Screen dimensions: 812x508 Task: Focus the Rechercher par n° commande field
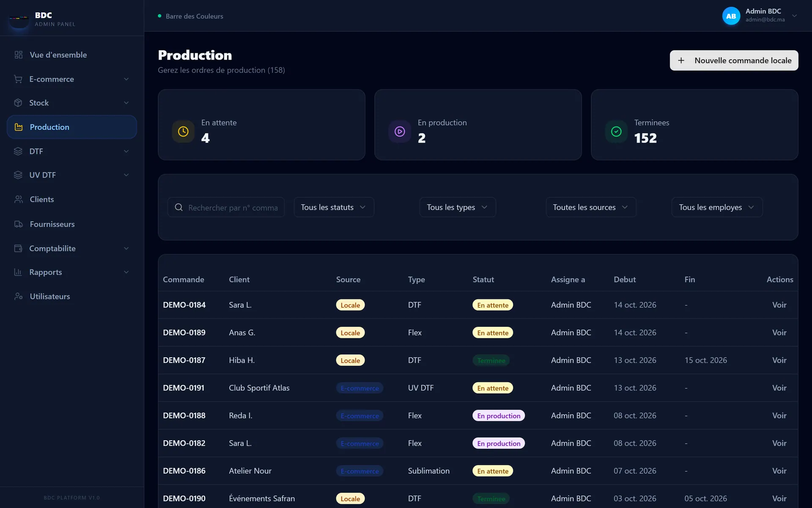click(226, 207)
